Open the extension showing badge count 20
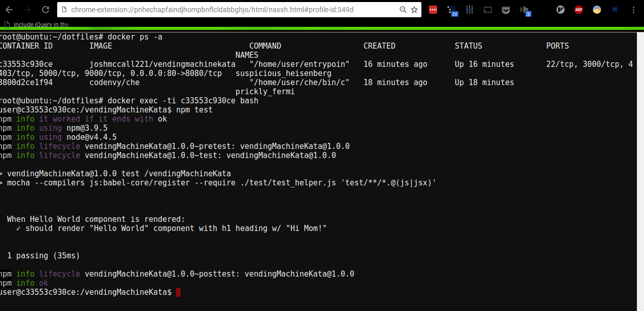 tap(453, 10)
